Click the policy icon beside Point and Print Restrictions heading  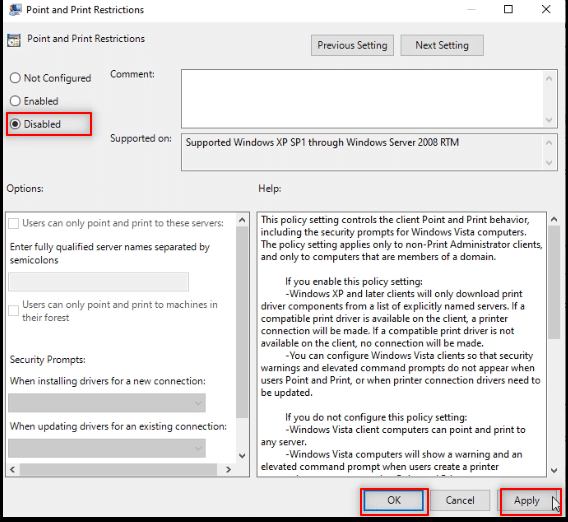click(14, 40)
